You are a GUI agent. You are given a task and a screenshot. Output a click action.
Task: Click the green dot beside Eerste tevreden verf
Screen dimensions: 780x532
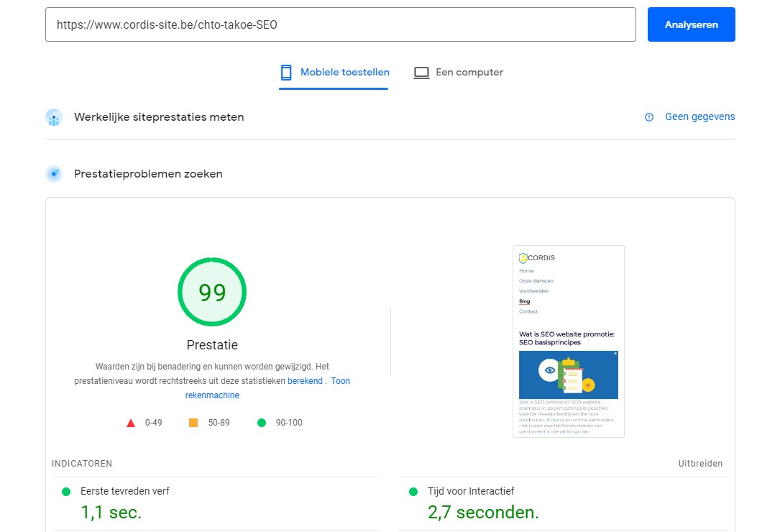65,492
